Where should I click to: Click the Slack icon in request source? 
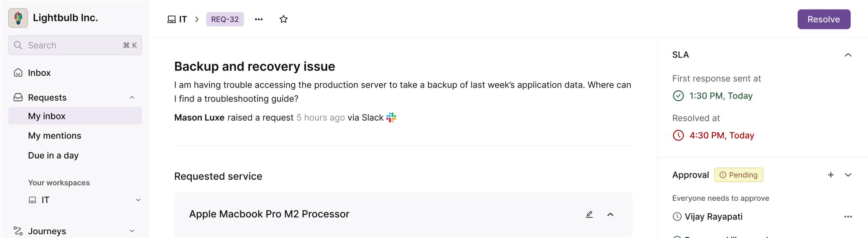click(391, 117)
